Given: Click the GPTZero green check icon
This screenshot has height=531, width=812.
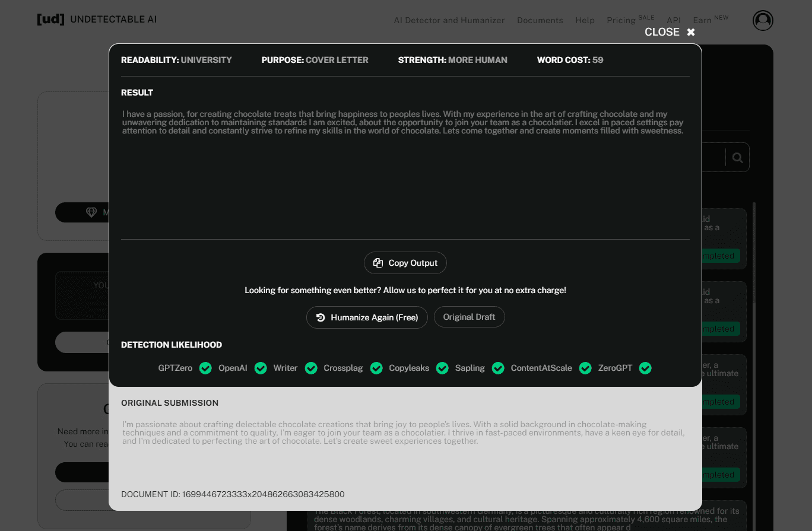Looking at the screenshot, I should pos(205,368).
